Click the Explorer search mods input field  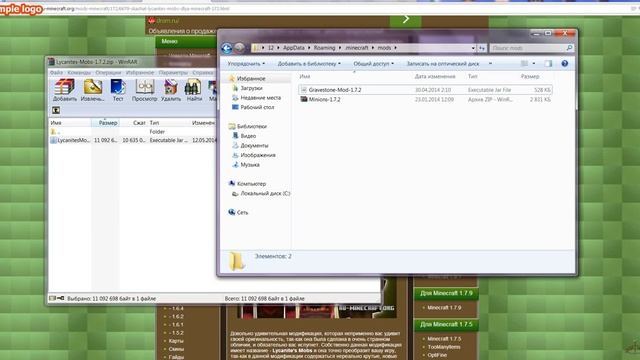pyautogui.click(x=528, y=48)
